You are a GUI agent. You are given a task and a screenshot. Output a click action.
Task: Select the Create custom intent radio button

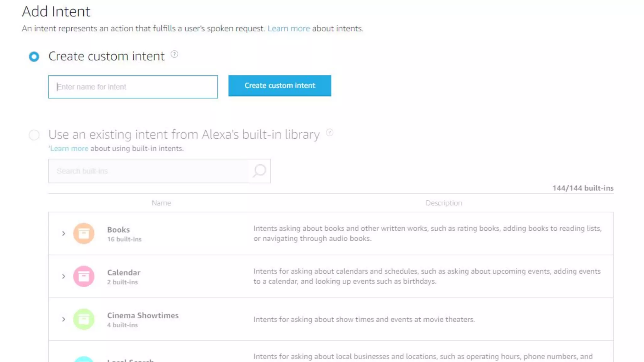pos(34,57)
